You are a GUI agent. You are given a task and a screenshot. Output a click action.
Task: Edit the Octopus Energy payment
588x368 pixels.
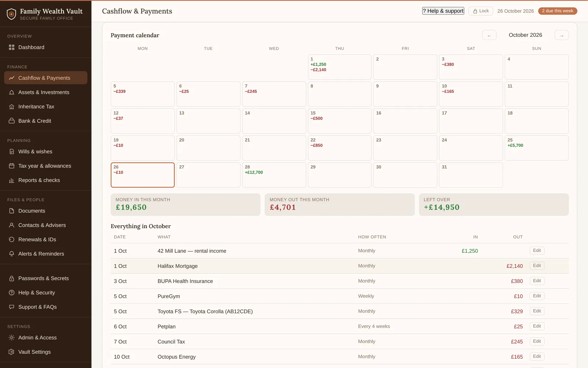537,356
